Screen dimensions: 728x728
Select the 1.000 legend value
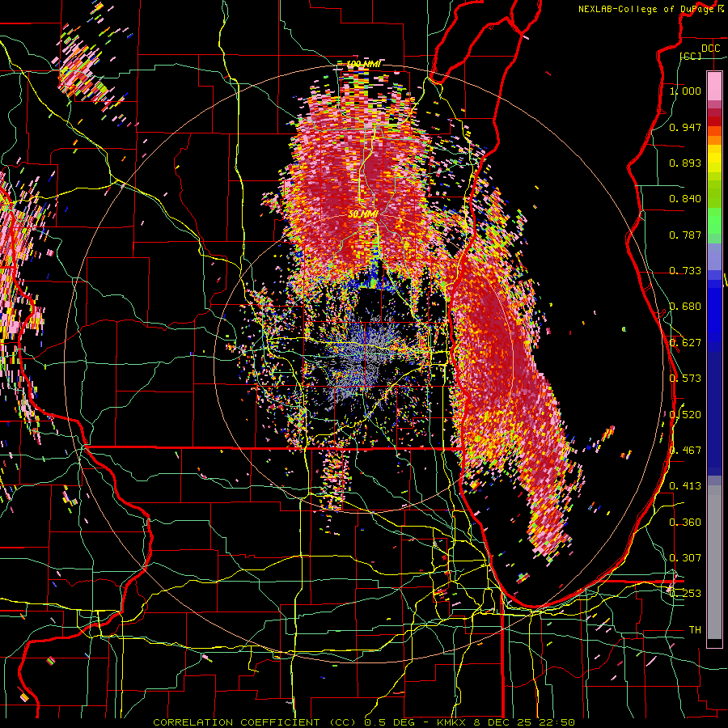pyautogui.click(x=685, y=91)
